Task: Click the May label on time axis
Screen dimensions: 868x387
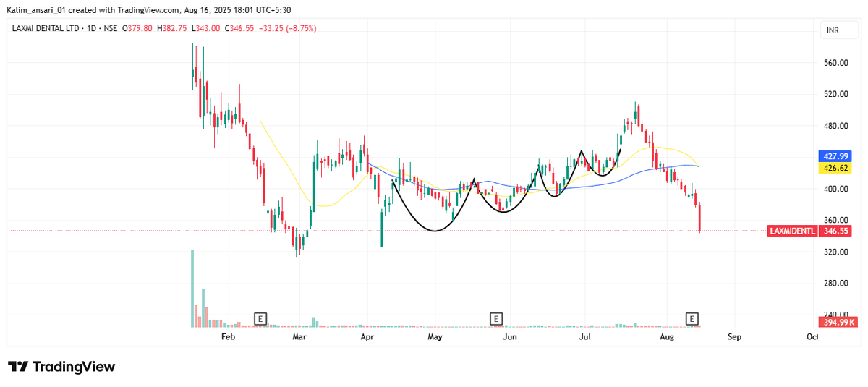Action: (x=435, y=337)
